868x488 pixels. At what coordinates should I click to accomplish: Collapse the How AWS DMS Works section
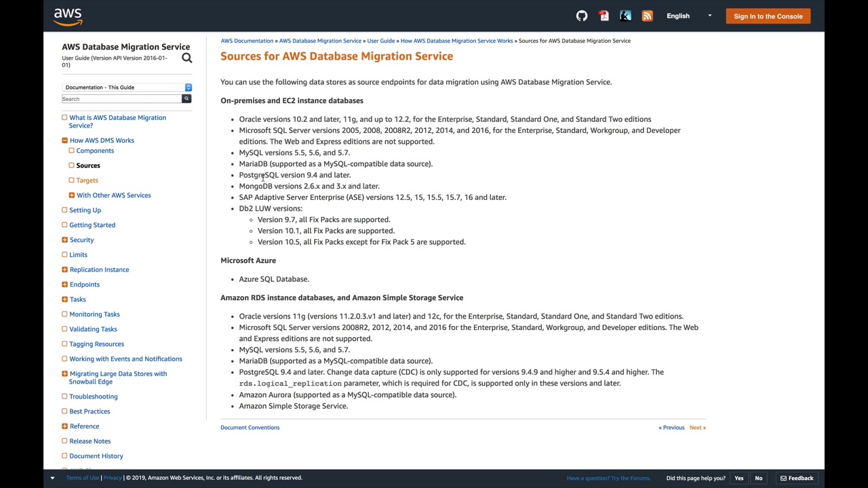64,140
